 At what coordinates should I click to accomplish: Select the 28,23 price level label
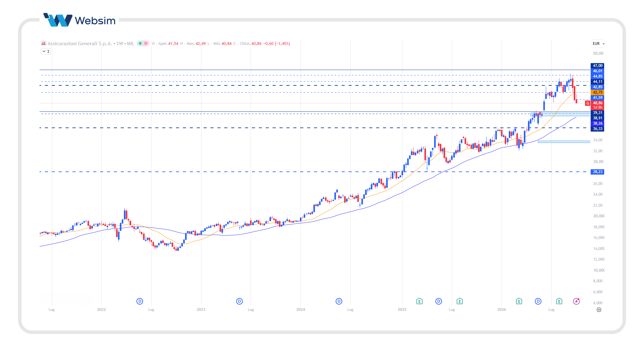click(x=597, y=172)
